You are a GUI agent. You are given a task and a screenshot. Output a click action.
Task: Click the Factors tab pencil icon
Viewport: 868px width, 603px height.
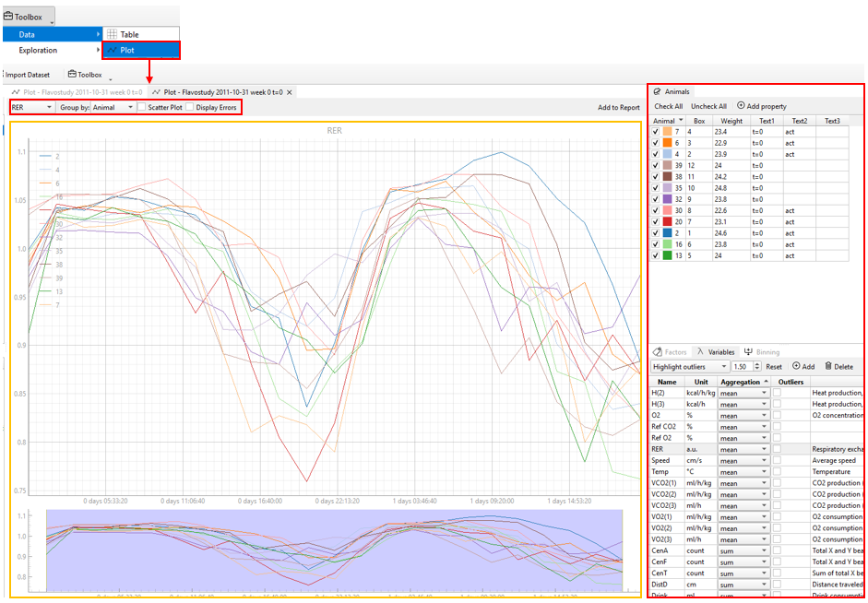pyautogui.click(x=657, y=351)
